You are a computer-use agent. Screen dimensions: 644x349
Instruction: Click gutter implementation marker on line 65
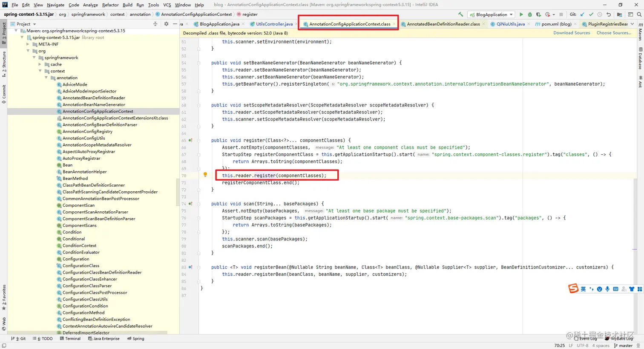pos(190,140)
